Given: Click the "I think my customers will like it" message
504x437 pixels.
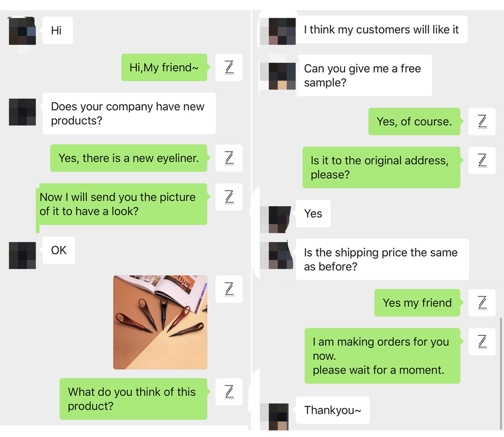Looking at the screenshot, I should 381,30.
